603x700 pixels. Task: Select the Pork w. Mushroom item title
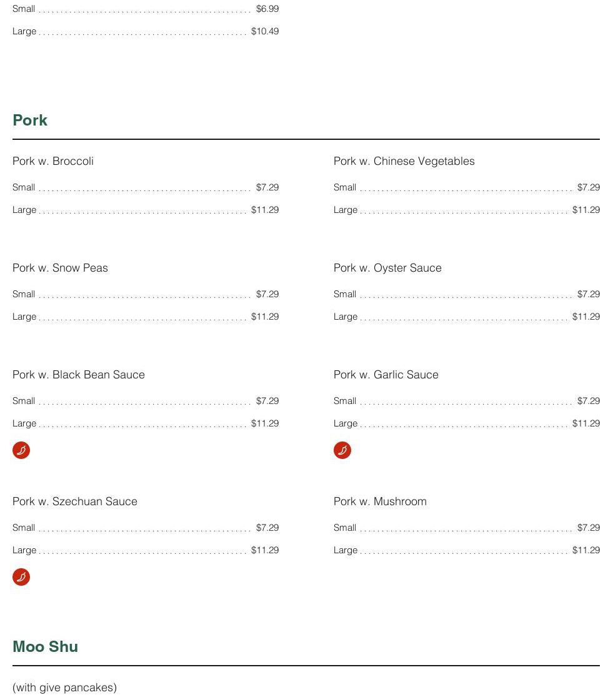pyautogui.click(x=380, y=501)
